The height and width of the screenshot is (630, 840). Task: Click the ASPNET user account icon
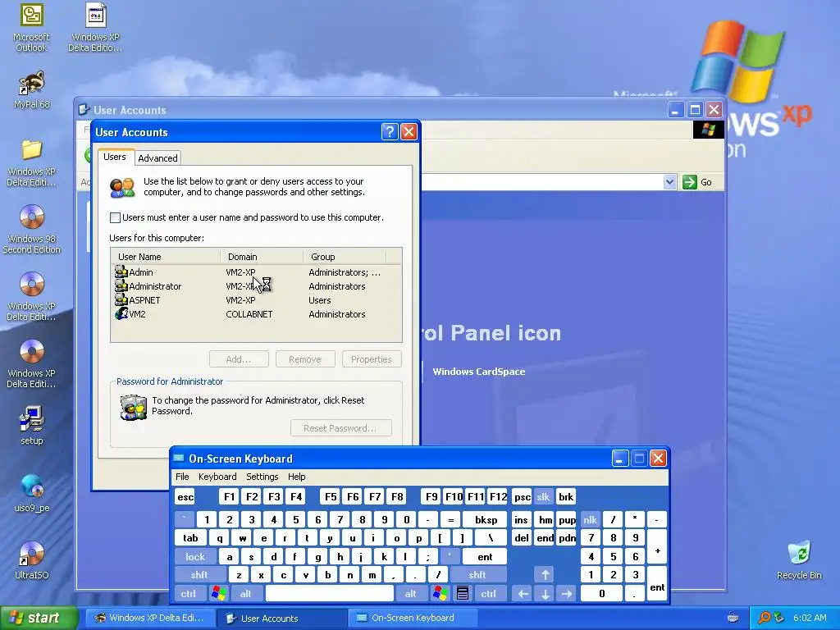point(121,300)
